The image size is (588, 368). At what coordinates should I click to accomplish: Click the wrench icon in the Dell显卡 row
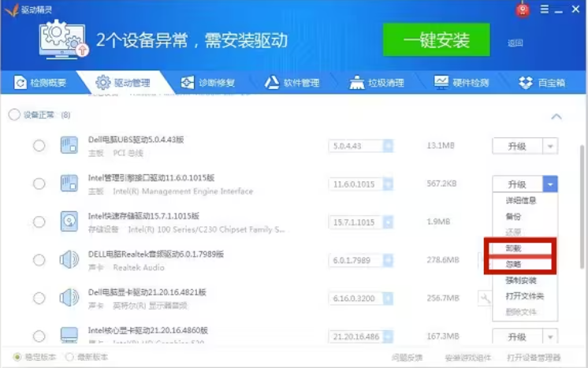[485, 298]
